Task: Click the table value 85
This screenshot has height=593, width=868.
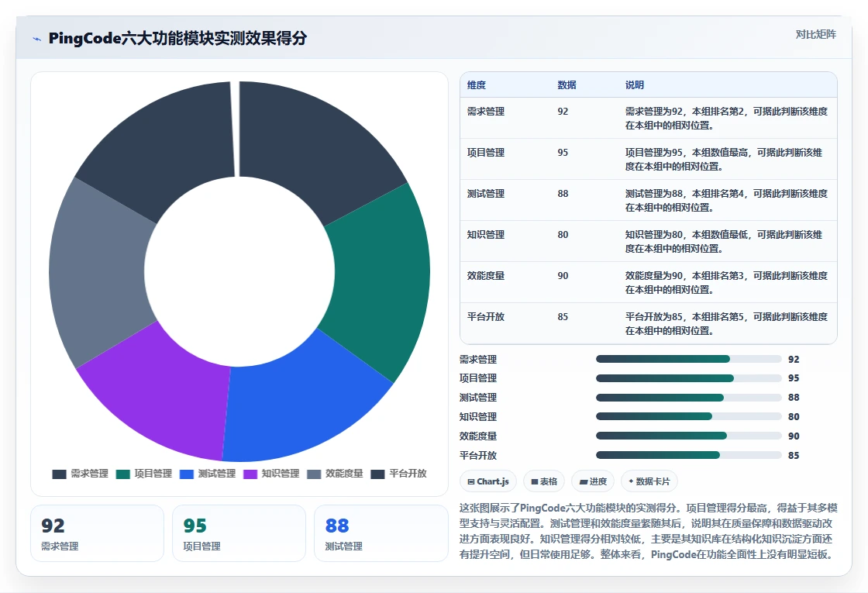Action: point(563,316)
